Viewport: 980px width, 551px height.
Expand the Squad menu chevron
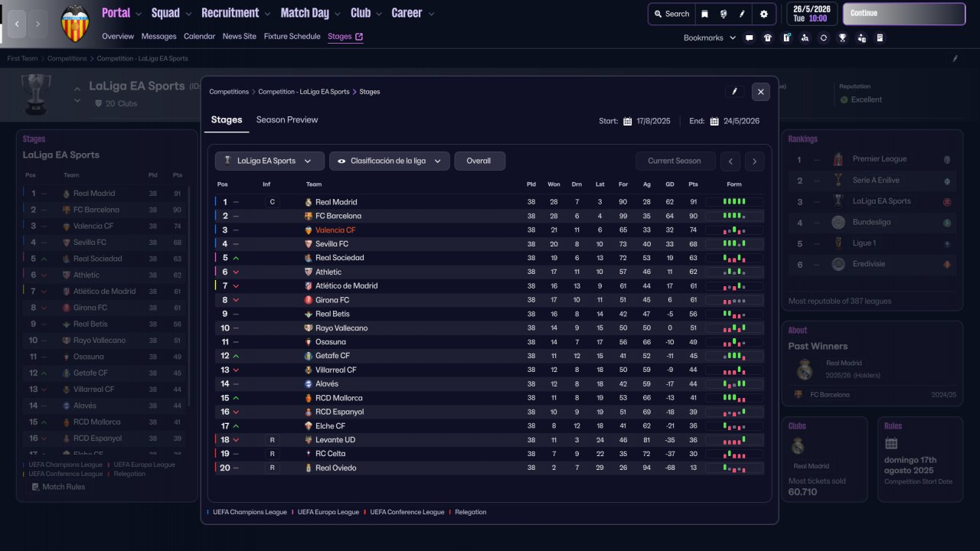point(188,14)
